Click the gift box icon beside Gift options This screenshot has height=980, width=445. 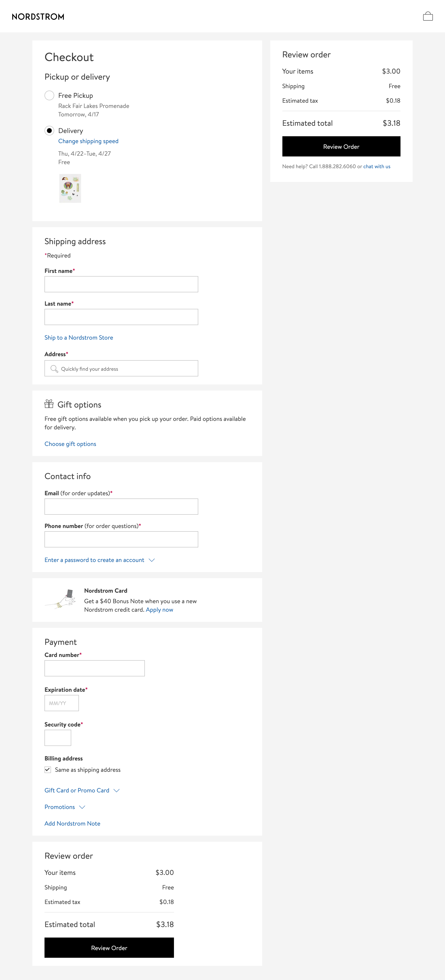click(x=49, y=404)
